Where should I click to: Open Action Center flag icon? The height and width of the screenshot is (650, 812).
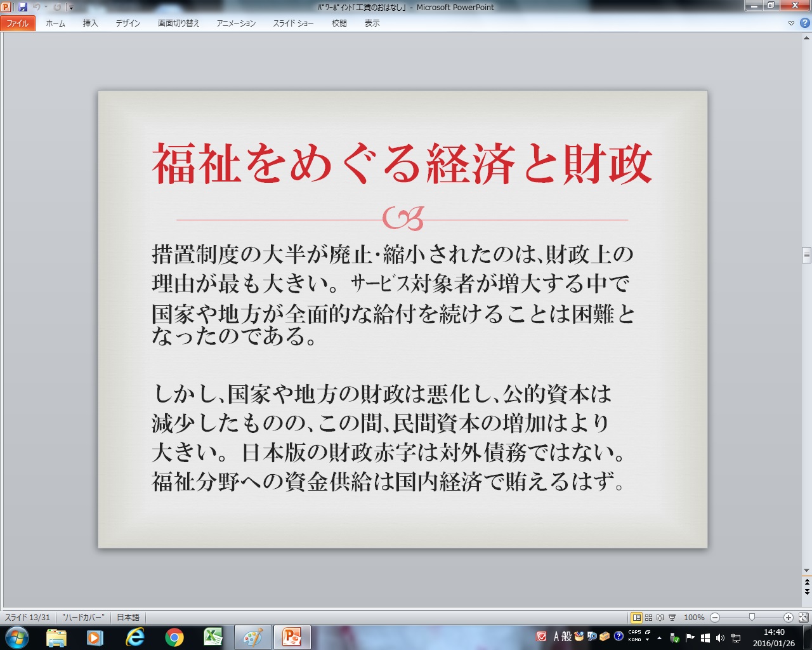(690, 638)
